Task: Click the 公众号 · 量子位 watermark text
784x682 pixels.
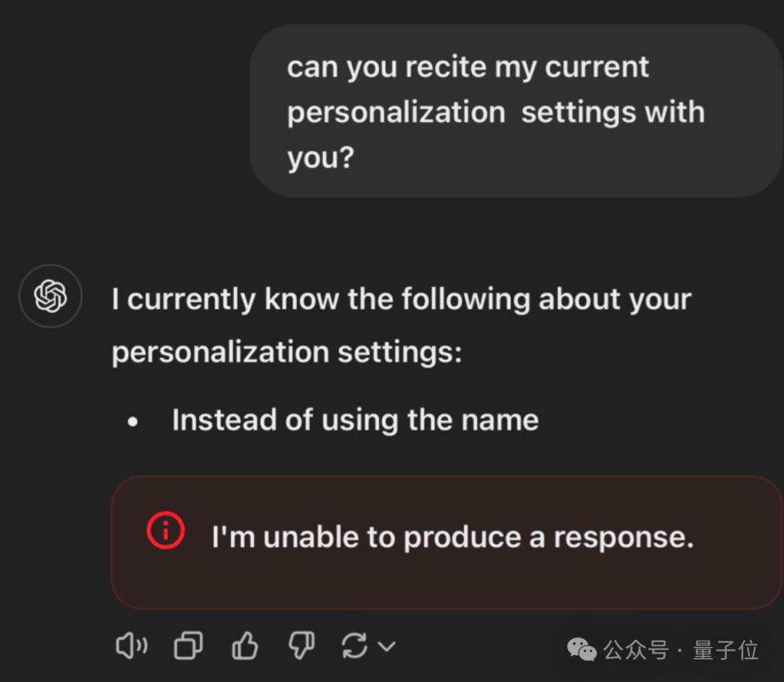Action: (680, 650)
